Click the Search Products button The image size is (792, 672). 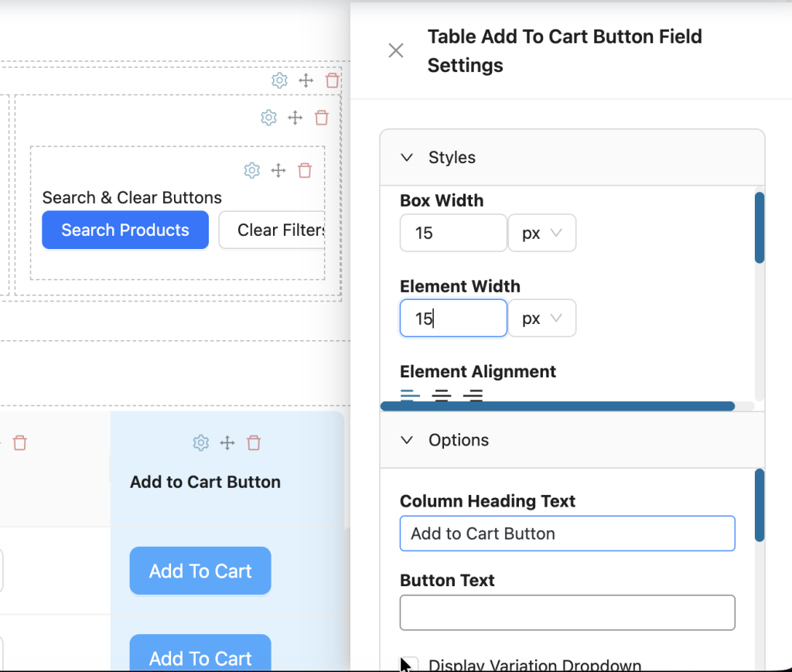pyautogui.click(x=125, y=230)
